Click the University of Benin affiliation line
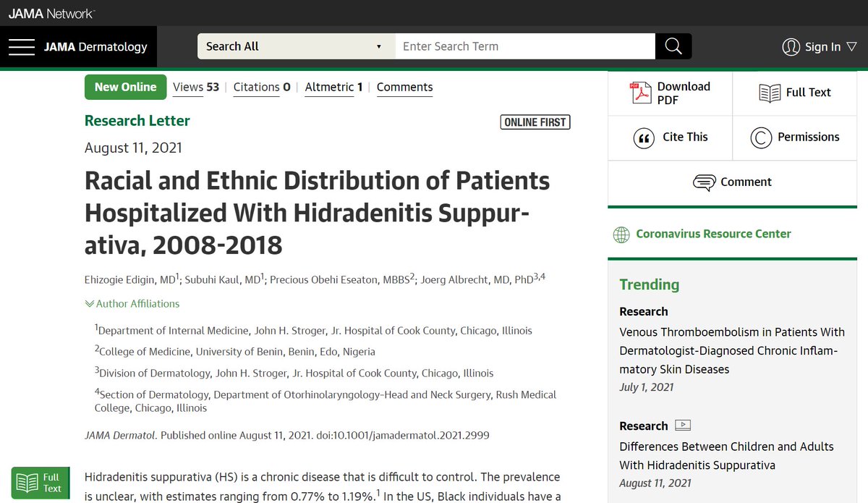Screen dimensions: 868x503 coord(235,352)
